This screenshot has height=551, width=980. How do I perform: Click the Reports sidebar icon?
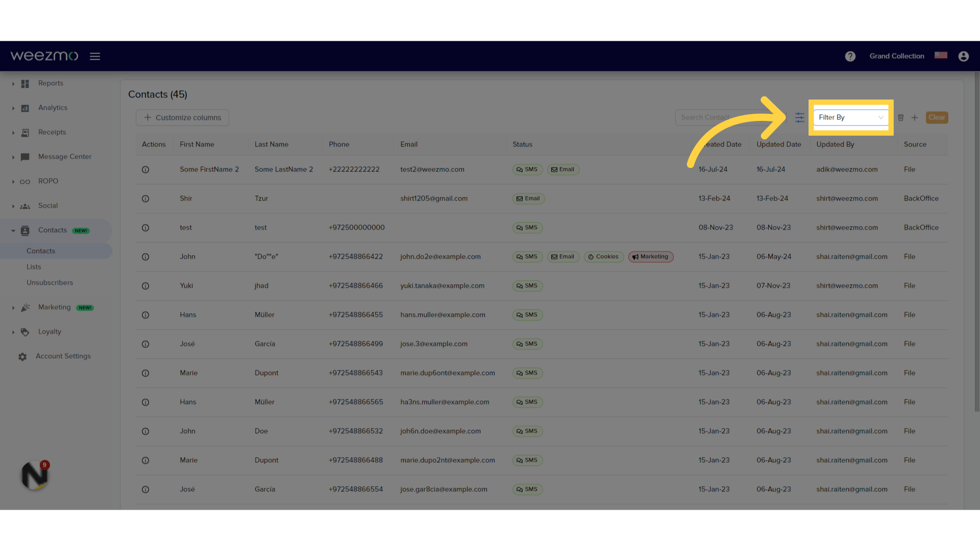25,83
